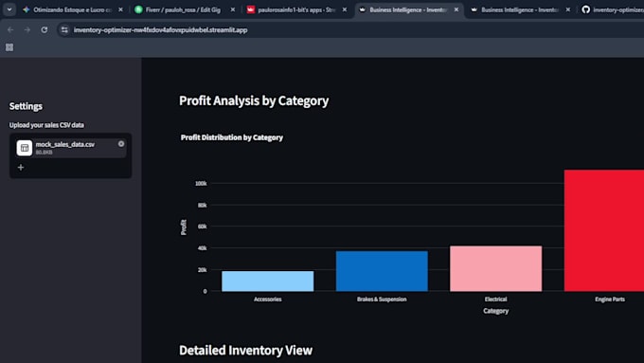This screenshot has height=363, width=644.
Task: Click the mock_sales_data.csv file name
Action: pos(65,144)
